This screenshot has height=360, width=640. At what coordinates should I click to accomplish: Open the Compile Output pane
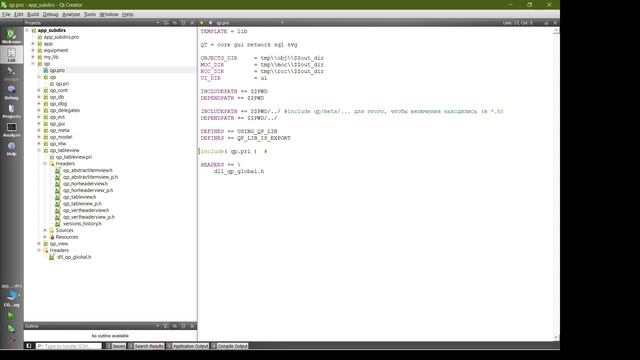coord(229,346)
